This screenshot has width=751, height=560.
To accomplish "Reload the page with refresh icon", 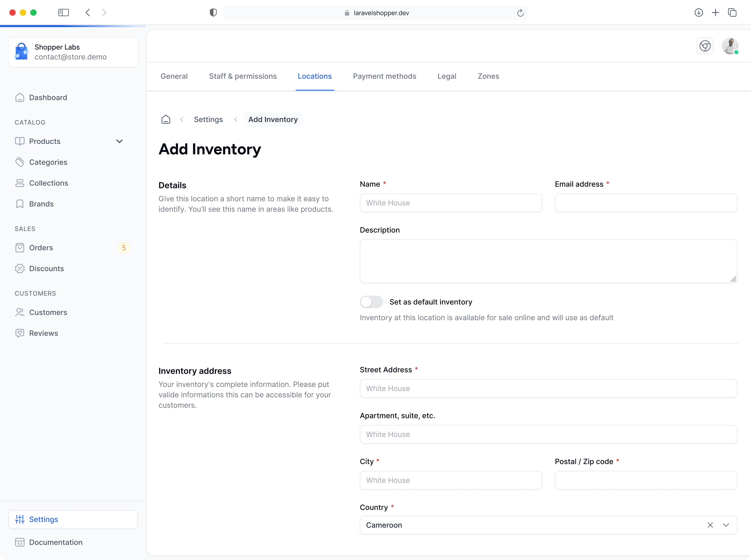I will click(520, 13).
